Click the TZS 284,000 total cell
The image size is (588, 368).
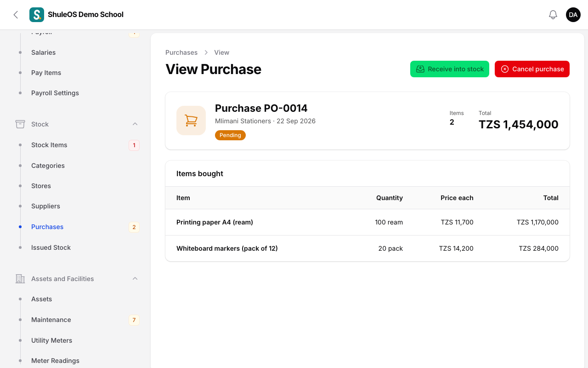tap(539, 248)
